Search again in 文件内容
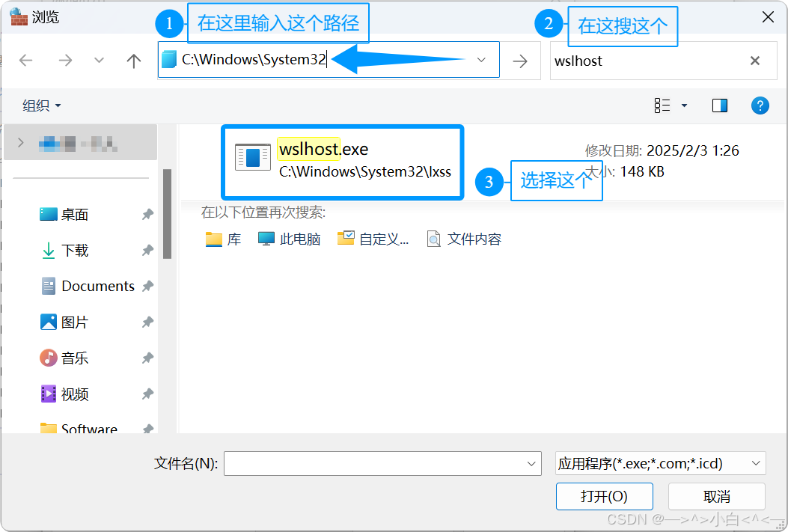 [x=464, y=239]
